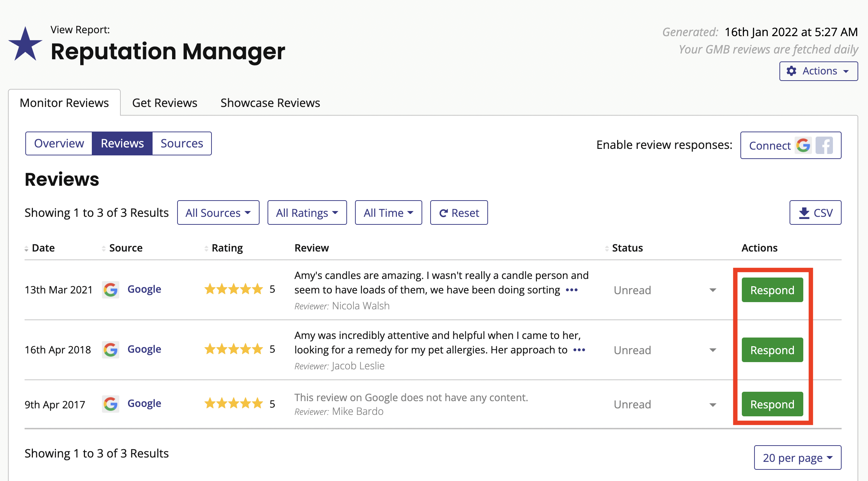Open Google link for 16th Apr 2018 review
The image size is (868, 481).
144,349
